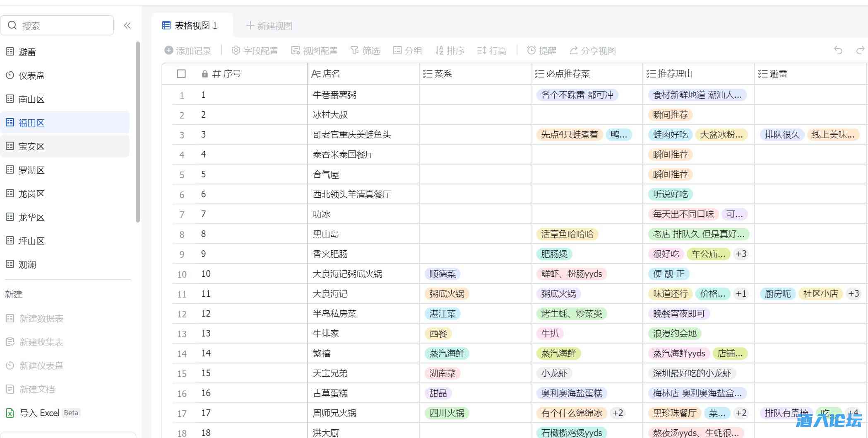Open 视图配置 view configuration

315,51
